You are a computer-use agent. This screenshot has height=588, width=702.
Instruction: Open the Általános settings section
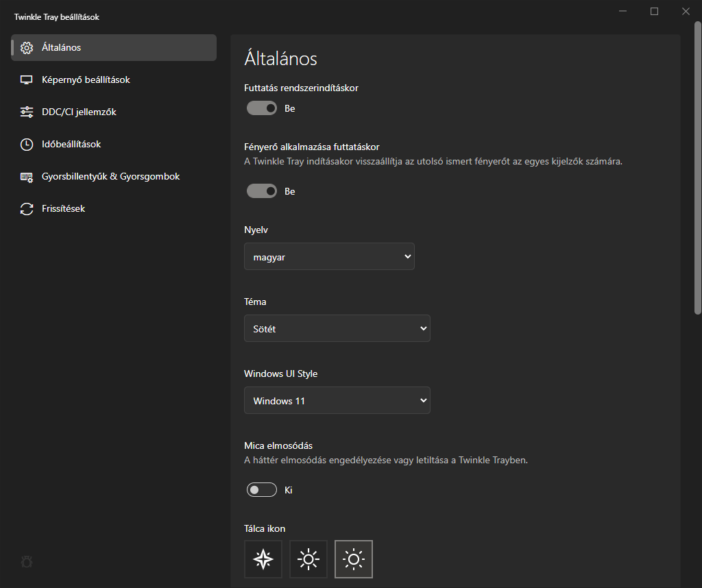(114, 47)
